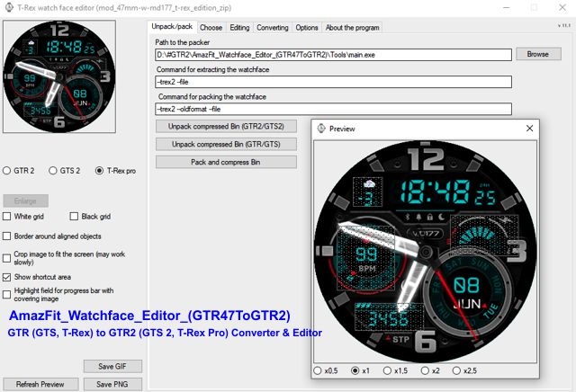Screen dimensions: 576x392
Task: Click the alarm bell icon in Preview
Action: pos(418,217)
